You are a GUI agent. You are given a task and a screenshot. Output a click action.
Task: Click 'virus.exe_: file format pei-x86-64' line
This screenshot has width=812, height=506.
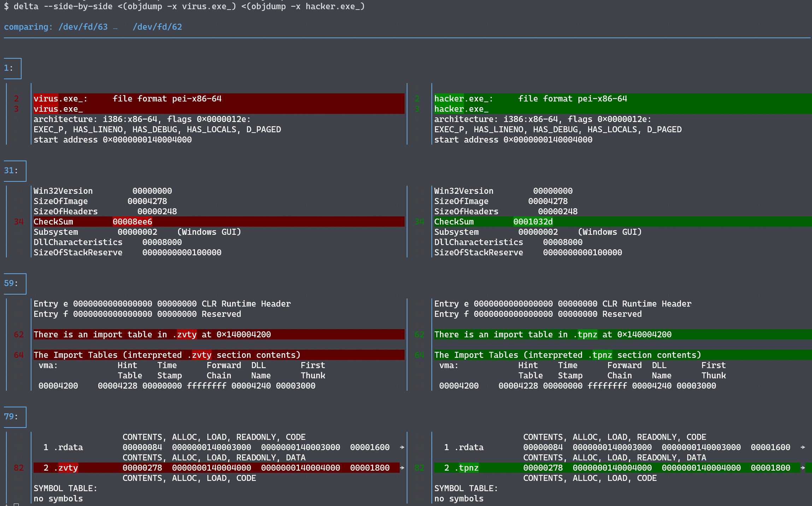[219, 99]
